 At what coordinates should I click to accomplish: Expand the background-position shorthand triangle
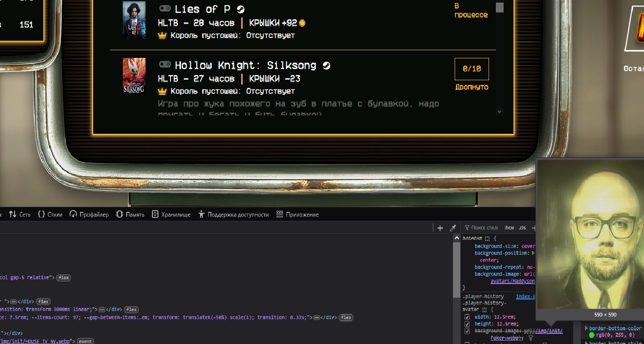click(x=533, y=253)
